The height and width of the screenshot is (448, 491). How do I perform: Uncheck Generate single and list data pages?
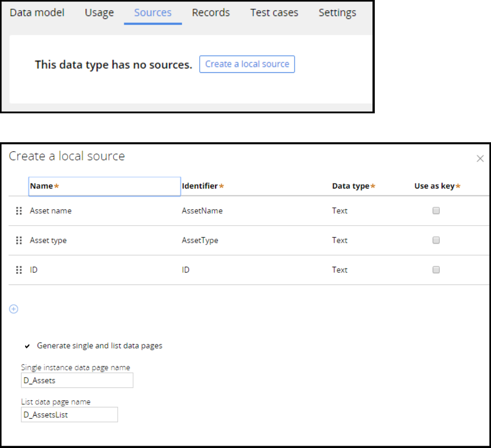coord(27,346)
